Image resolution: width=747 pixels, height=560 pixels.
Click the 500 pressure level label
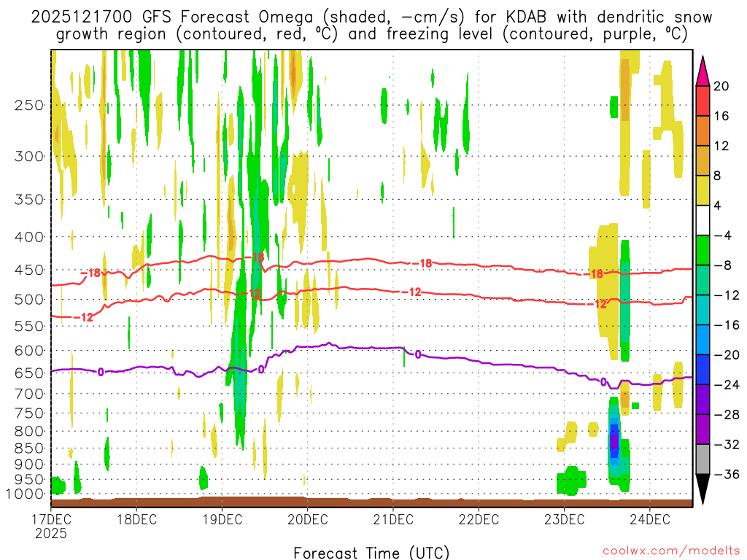29,300
